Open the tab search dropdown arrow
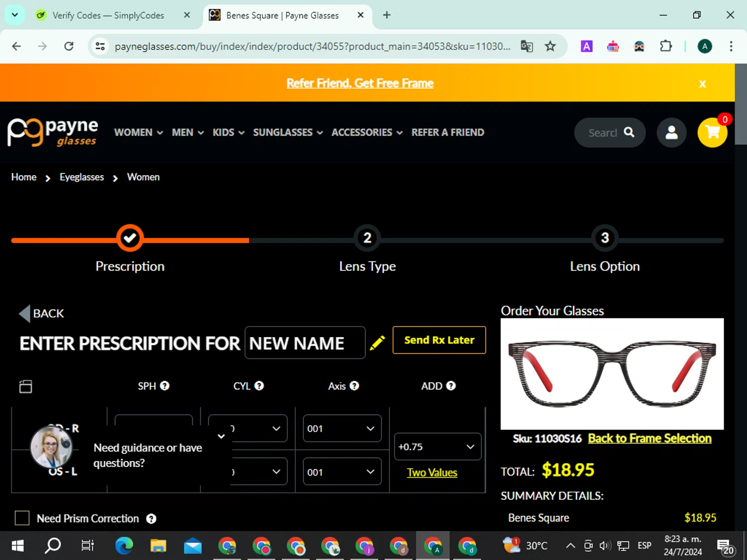 (x=14, y=15)
